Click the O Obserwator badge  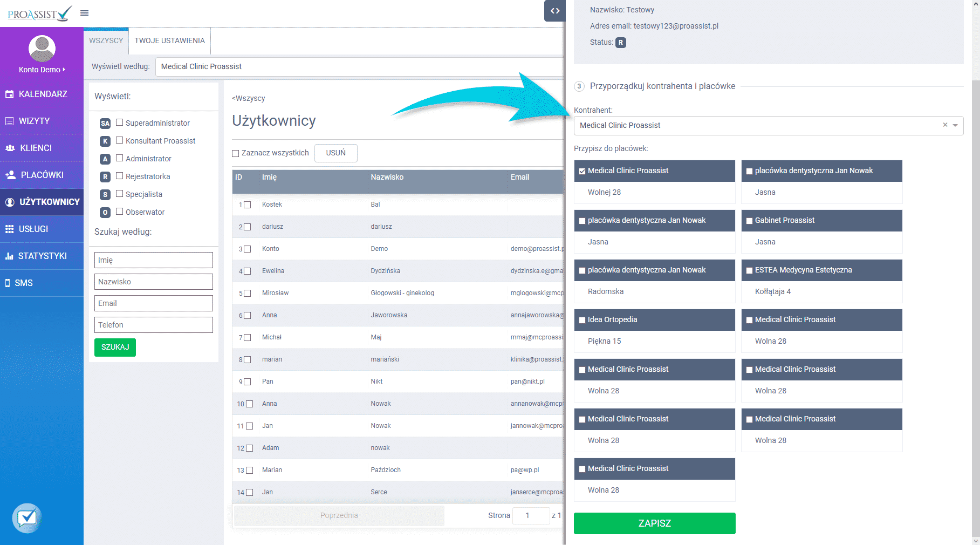point(105,213)
